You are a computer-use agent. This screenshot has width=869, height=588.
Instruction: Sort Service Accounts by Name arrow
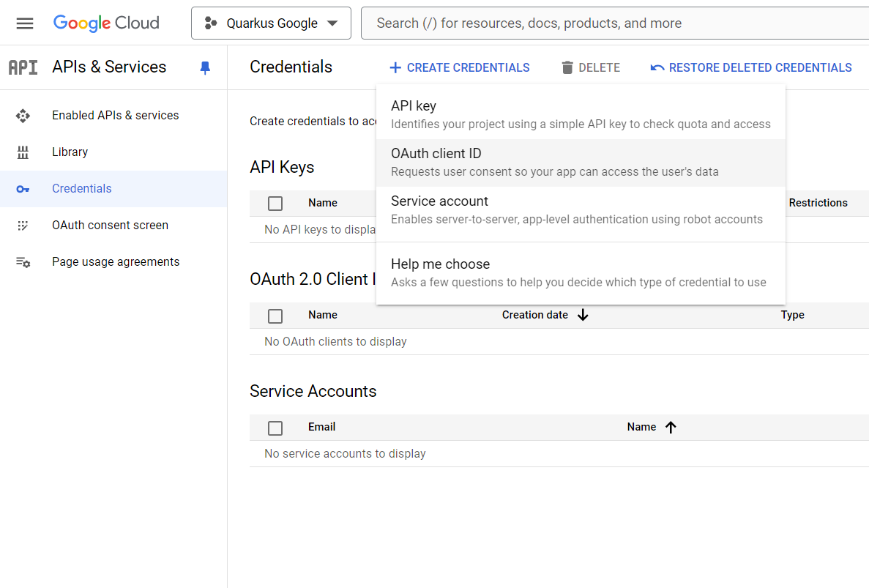pos(671,427)
